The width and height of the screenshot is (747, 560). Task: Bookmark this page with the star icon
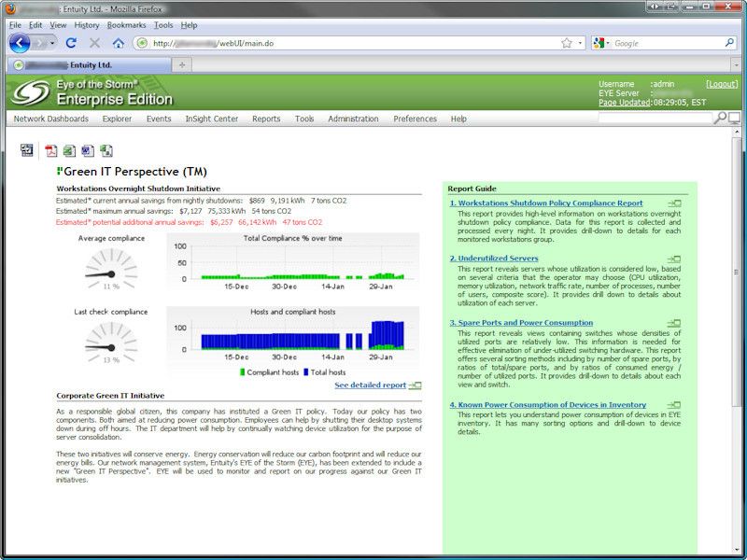(566, 43)
